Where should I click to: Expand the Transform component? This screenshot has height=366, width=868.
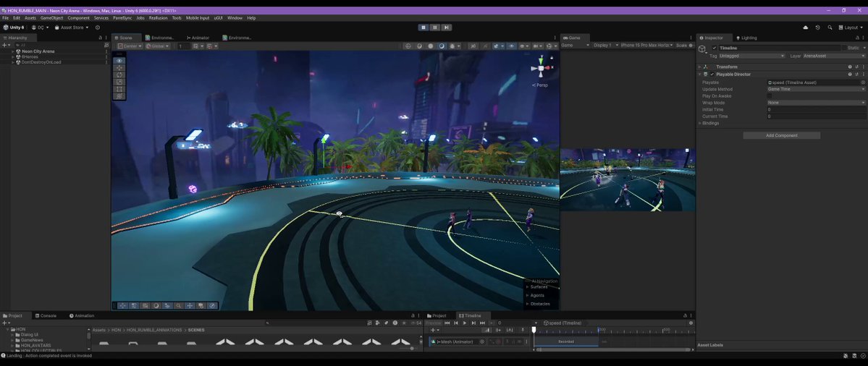tap(700, 67)
